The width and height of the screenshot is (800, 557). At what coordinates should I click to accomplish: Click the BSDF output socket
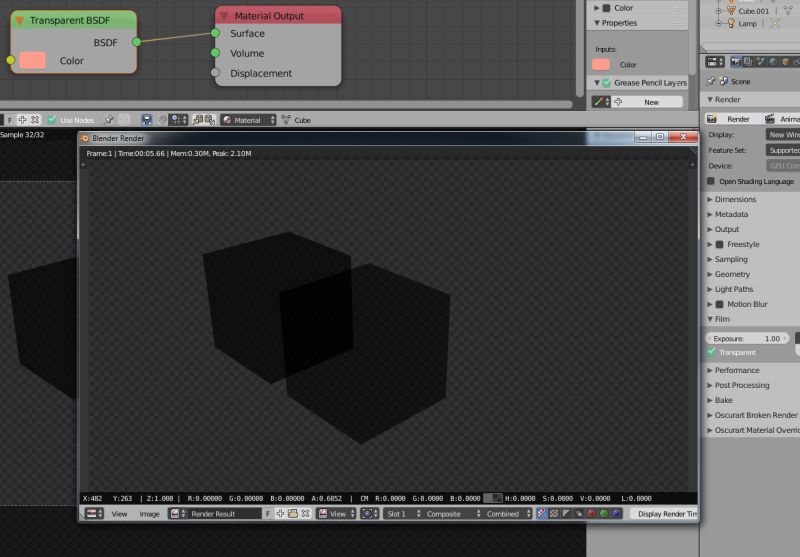coord(136,42)
